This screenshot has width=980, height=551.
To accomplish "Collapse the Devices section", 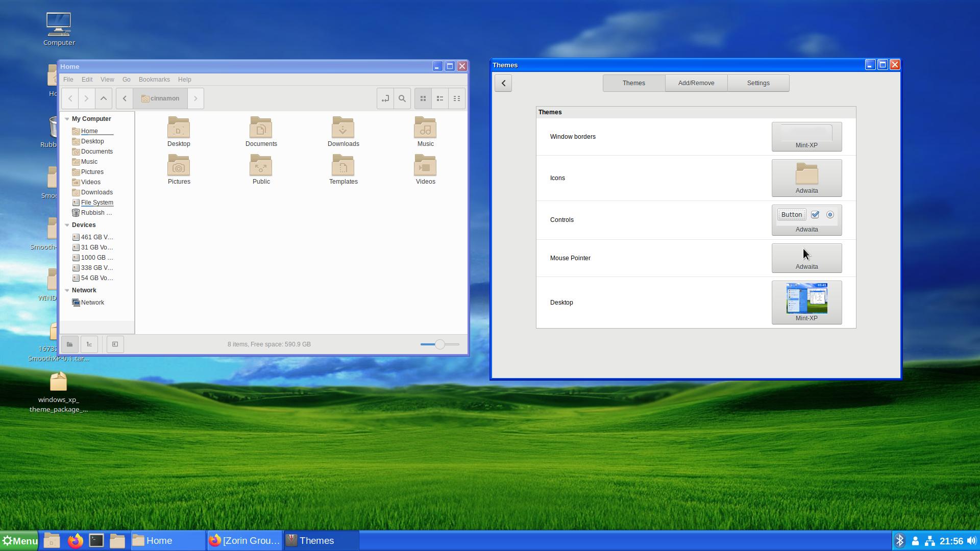I will tap(67, 225).
